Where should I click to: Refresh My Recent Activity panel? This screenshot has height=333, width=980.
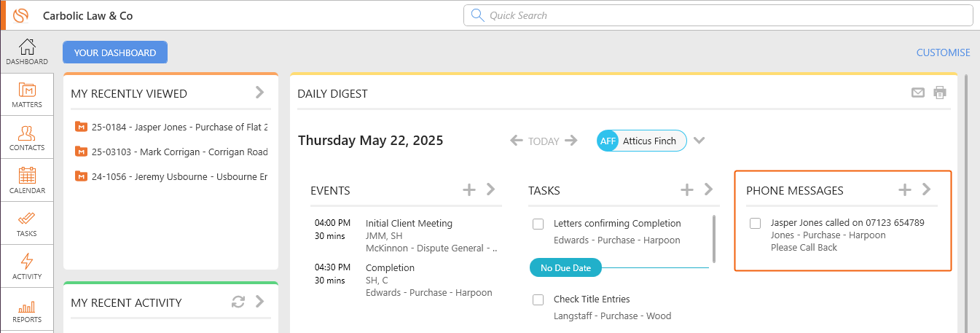238,302
